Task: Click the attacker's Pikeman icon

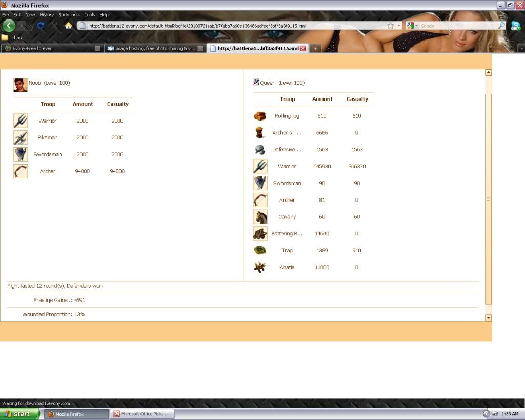Action: click(x=21, y=138)
